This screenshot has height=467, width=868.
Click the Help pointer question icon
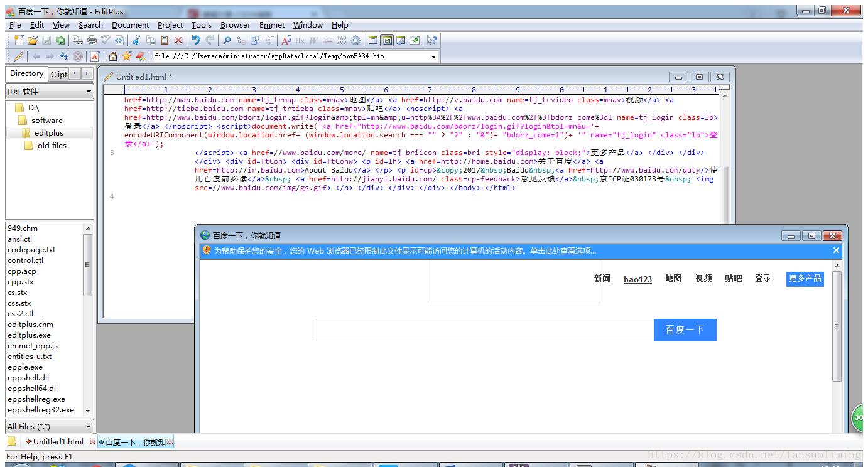tap(431, 40)
